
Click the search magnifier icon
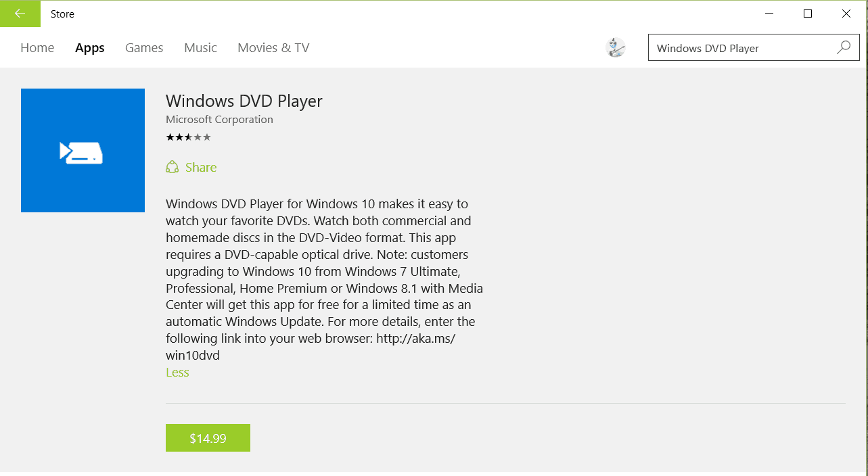point(844,47)
